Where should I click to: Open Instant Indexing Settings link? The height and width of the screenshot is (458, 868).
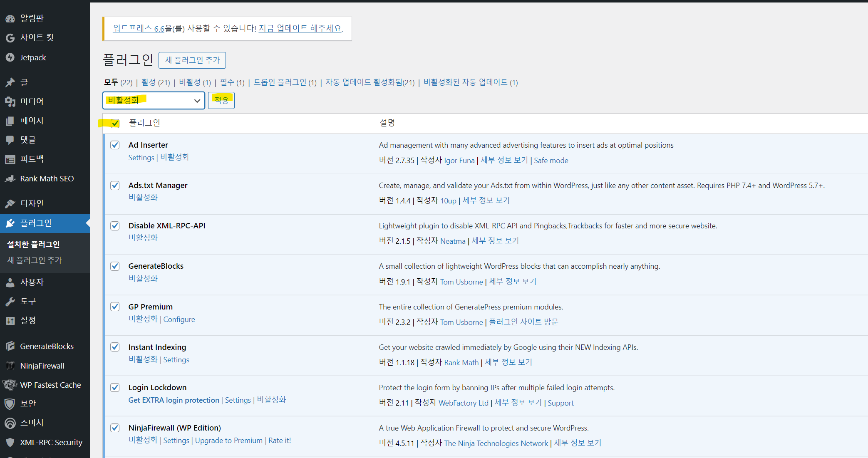[176, 360]
